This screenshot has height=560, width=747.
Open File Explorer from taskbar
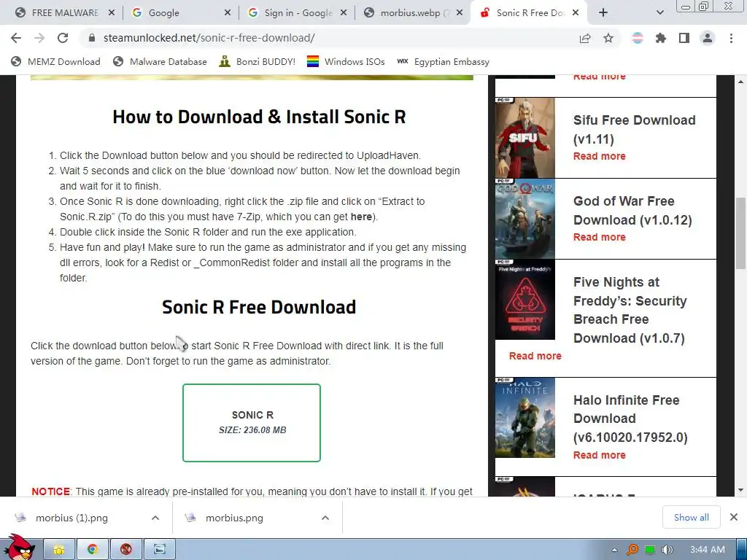(59, 550)
